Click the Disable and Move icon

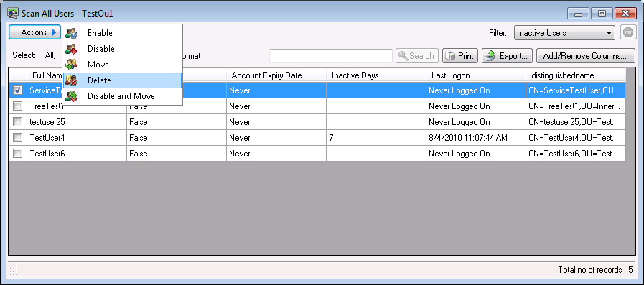click(x=72, y=96)
